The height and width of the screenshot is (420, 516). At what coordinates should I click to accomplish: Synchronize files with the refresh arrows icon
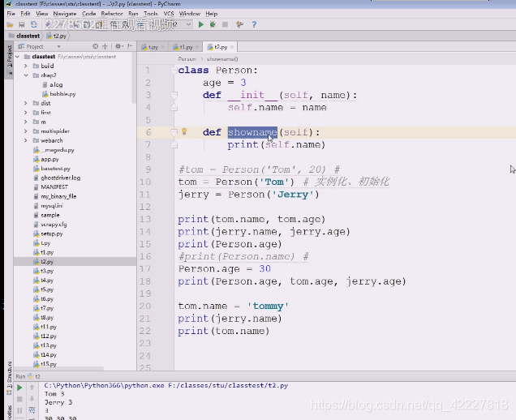tap(34, 24)
